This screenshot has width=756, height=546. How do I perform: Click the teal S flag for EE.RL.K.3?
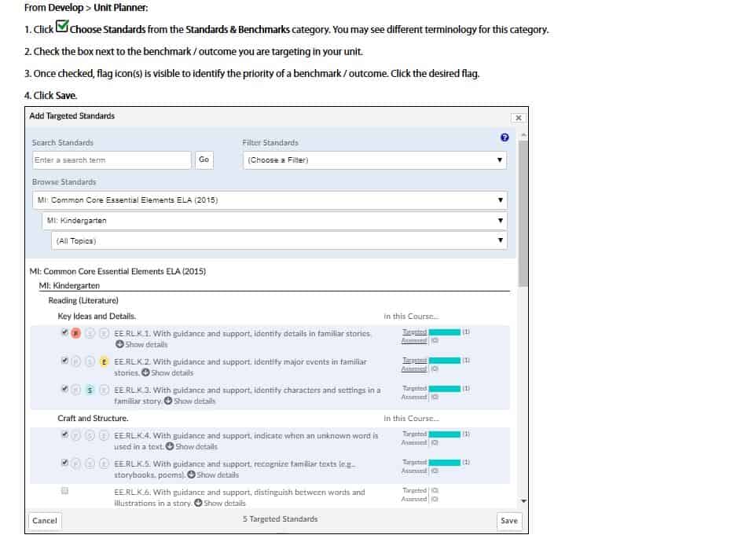click(90, 390)
